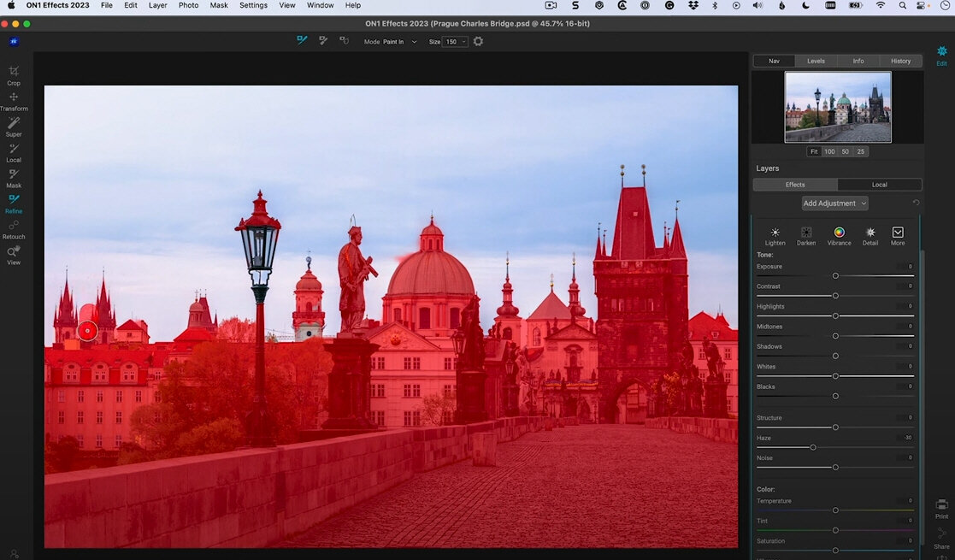Viewport: 955px width, 560px height.
Task: Apply the Vibrance preset
Action: 839,235
